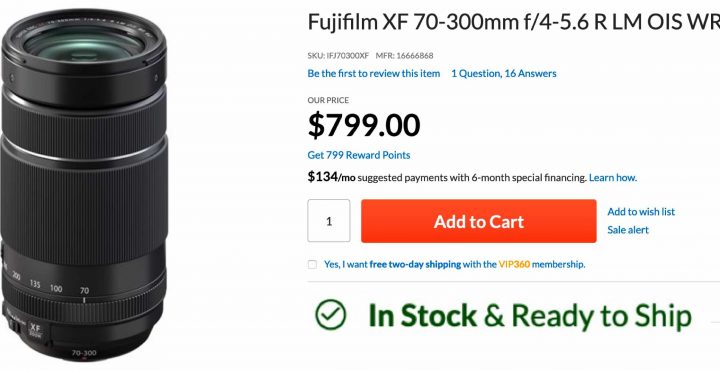The height and width of the screenshot is (371, 720).
Task: Click the free two-day shipping text
Action: (x=415, y=264)
